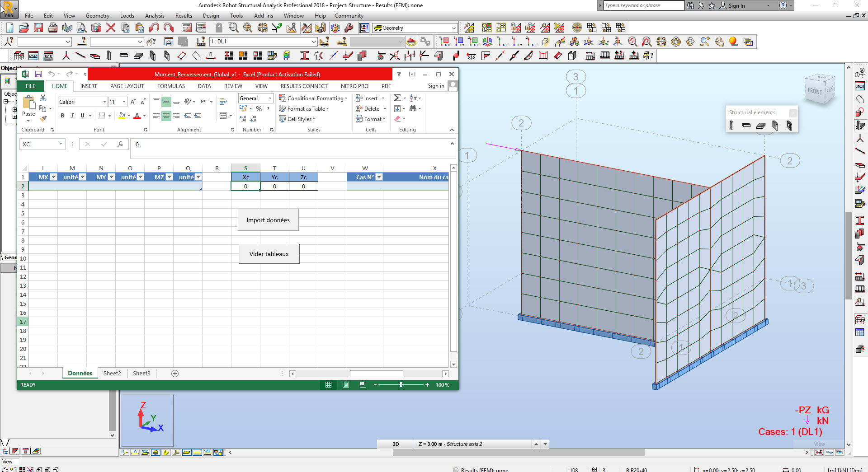Click the Robot Print icon
This screenshot has width=868, height=472.
pos(53,28)
